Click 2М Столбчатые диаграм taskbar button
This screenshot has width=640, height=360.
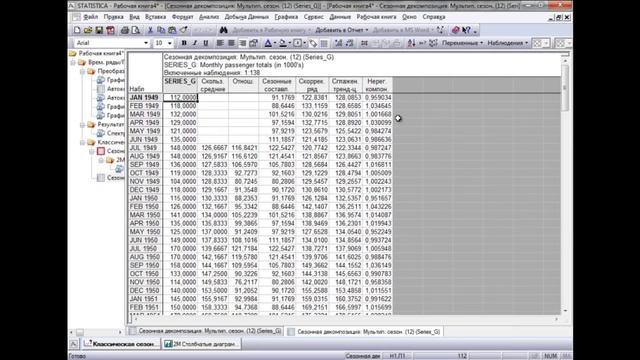tap(201, 344)
